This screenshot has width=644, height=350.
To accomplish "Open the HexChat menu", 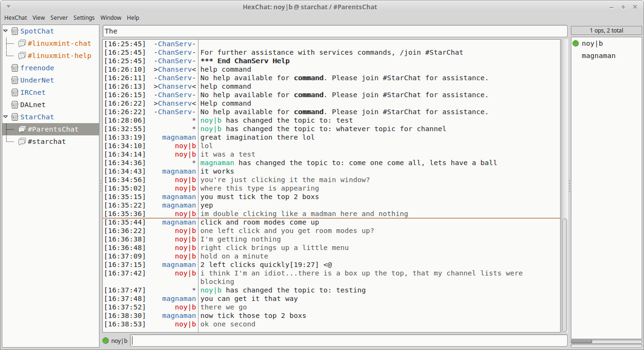I will point(16,18).
